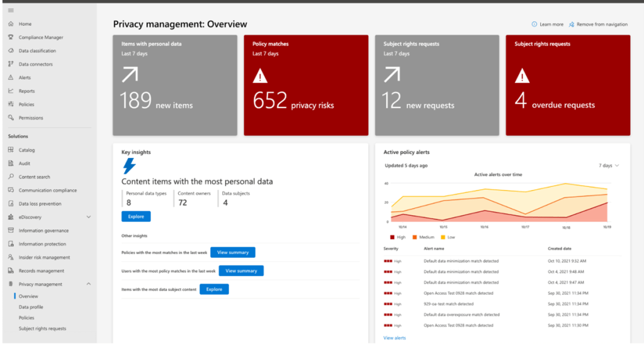Viewport: 644px width, 344px height.
Task: Select Subject rights requests in sidebar
Action: click(42, 328)
